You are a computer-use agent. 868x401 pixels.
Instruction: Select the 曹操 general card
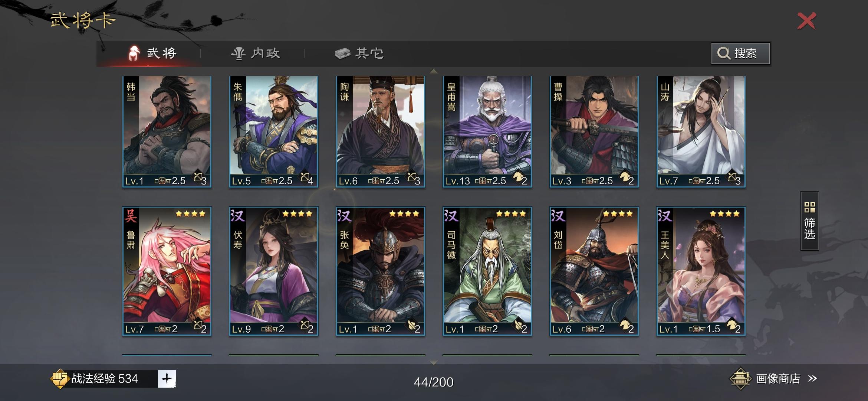tap(594, 132)
